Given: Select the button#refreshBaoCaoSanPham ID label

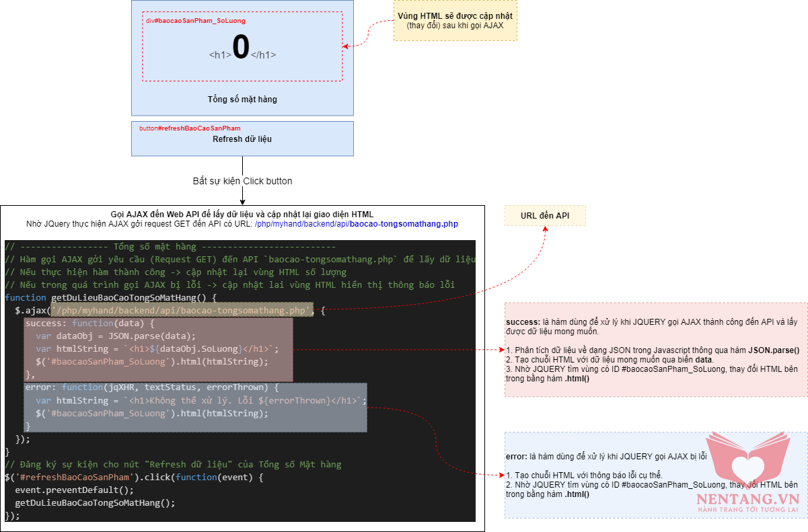Looking at the screenshot, I should pyautogui.click(x=190, y=128).
